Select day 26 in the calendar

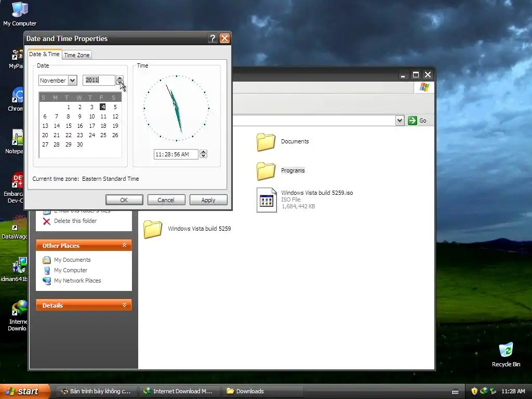[115, 135]
